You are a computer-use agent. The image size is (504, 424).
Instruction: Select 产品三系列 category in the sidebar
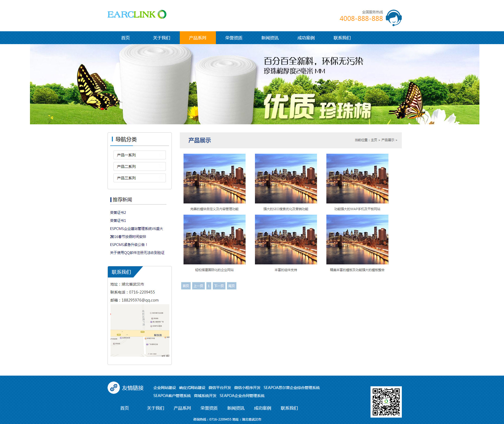click(x=139, y=178)
